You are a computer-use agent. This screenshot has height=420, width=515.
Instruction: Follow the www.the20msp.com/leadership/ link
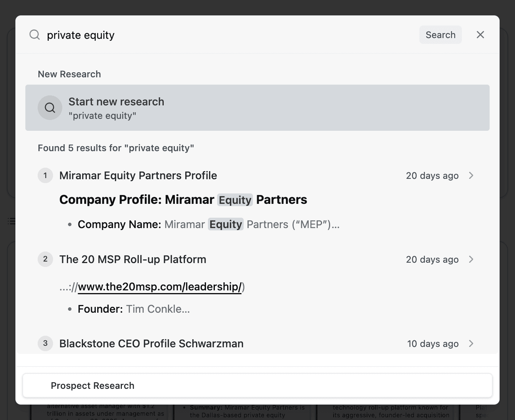tap(160, 287)
